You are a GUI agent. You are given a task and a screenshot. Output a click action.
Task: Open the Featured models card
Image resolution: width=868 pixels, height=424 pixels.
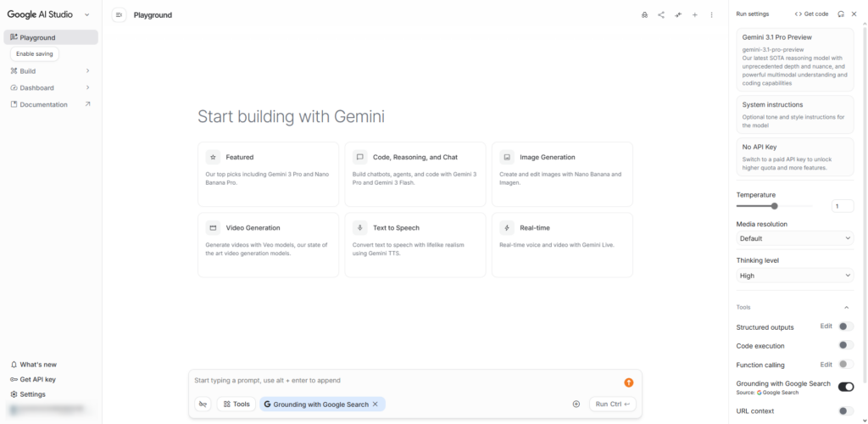268,175
